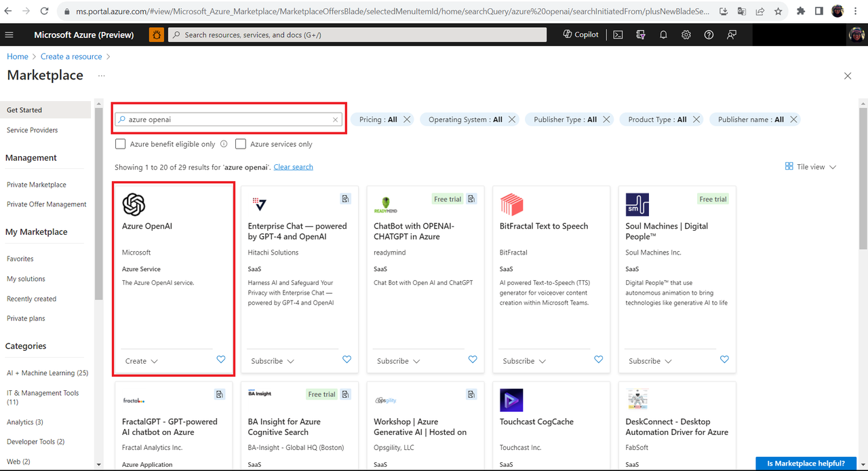Show the Azure benefit eligible info tooltip
Viewport: 868px width, 471px height.
[x=224, y=144]
